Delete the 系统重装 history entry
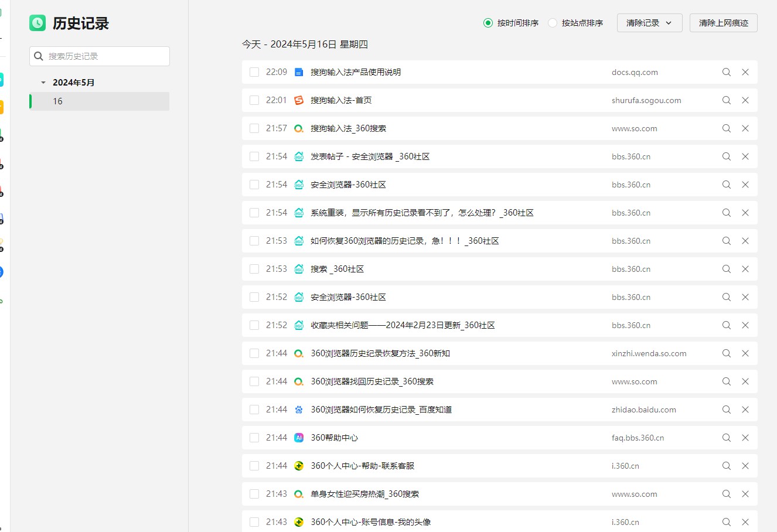777x532 pixels. coord(745,213)
